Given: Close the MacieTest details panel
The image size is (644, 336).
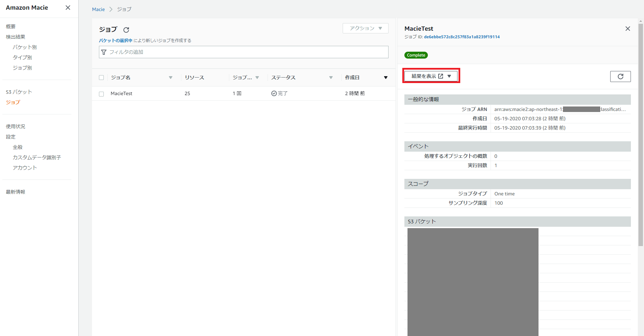Looking at the screenshot, I should click(627, 29).
